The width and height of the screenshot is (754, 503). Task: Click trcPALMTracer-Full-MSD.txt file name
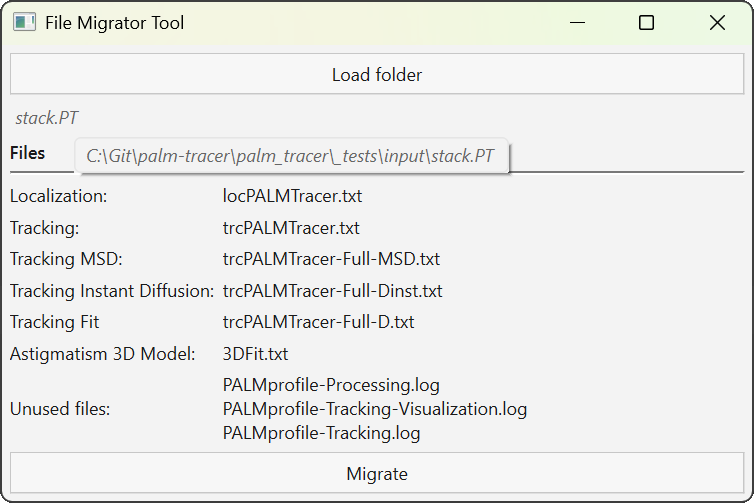point(331,259)
